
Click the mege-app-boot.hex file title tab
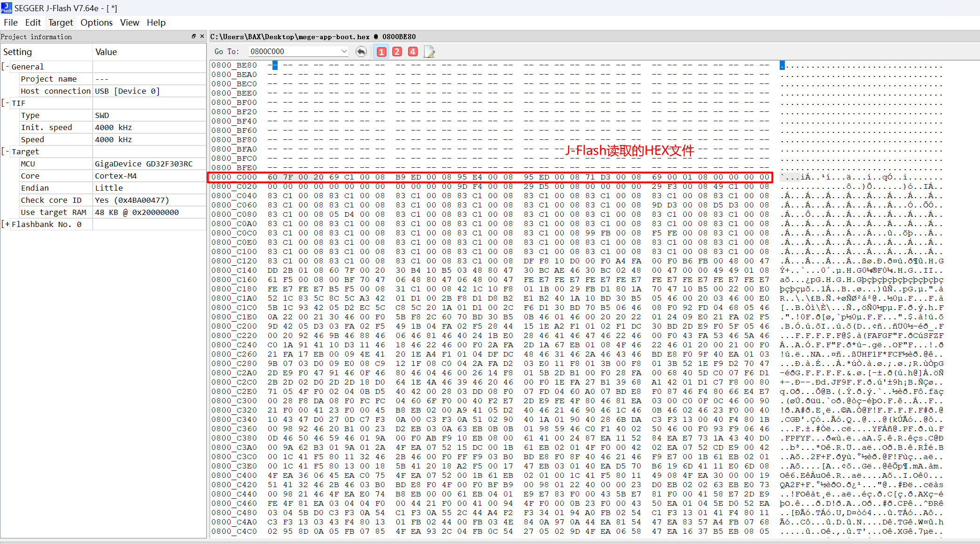pyautogui.click(x=313, y=36)
